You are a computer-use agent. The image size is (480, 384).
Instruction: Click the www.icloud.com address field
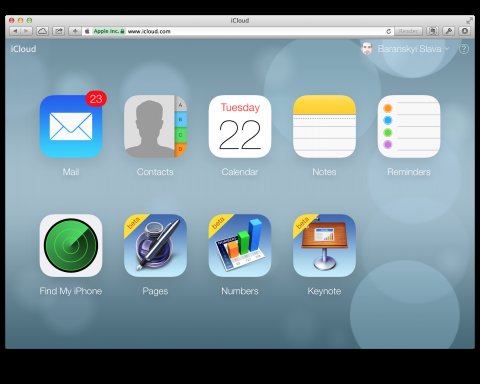[x=238, y=31]
